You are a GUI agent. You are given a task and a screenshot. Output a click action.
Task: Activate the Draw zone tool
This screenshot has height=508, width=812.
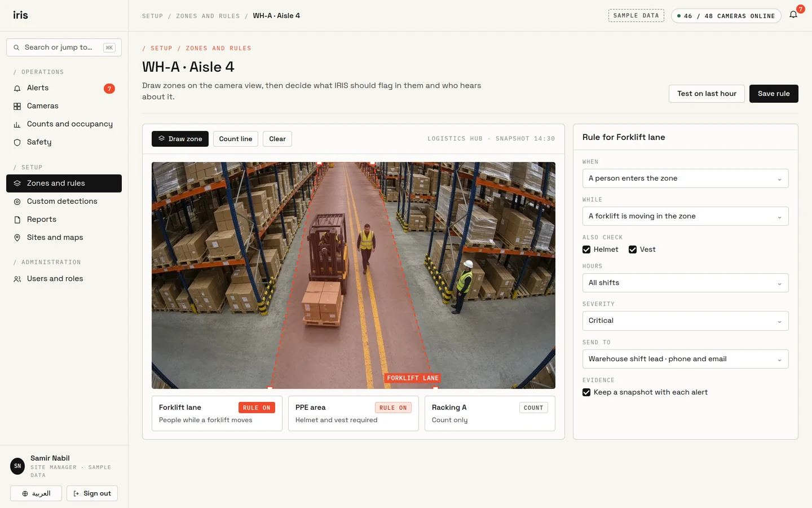click(180, 139)
